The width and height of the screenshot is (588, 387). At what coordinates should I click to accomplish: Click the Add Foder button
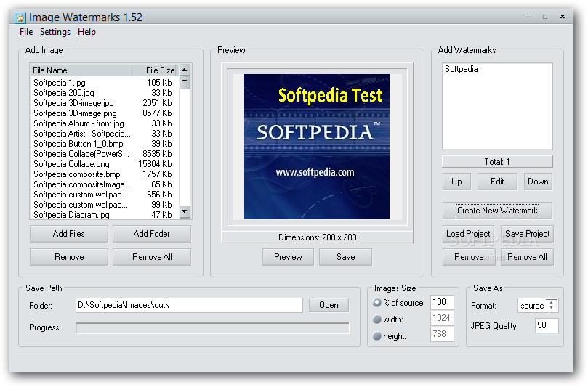151,234
